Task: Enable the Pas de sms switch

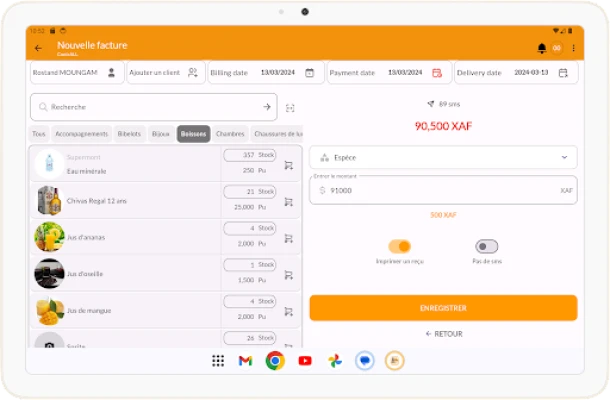Action: point(487,246)
